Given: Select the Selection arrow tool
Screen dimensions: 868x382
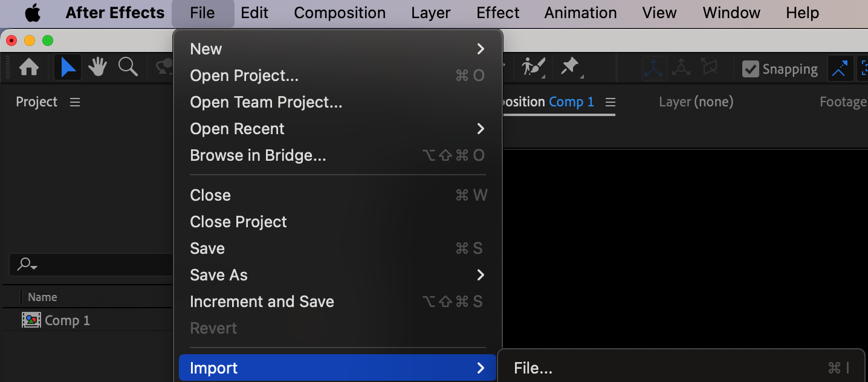Looking at the screenshot, I should point(68,68).
